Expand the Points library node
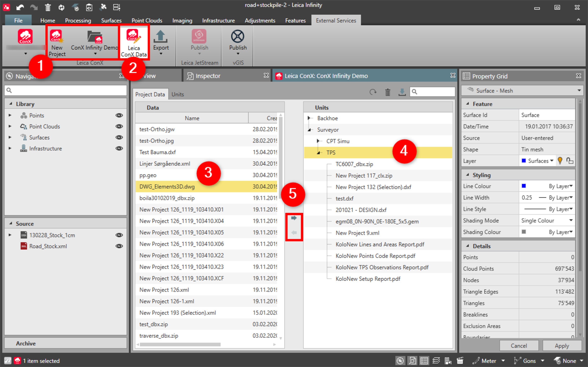588x367 pixels. (10, 115)
